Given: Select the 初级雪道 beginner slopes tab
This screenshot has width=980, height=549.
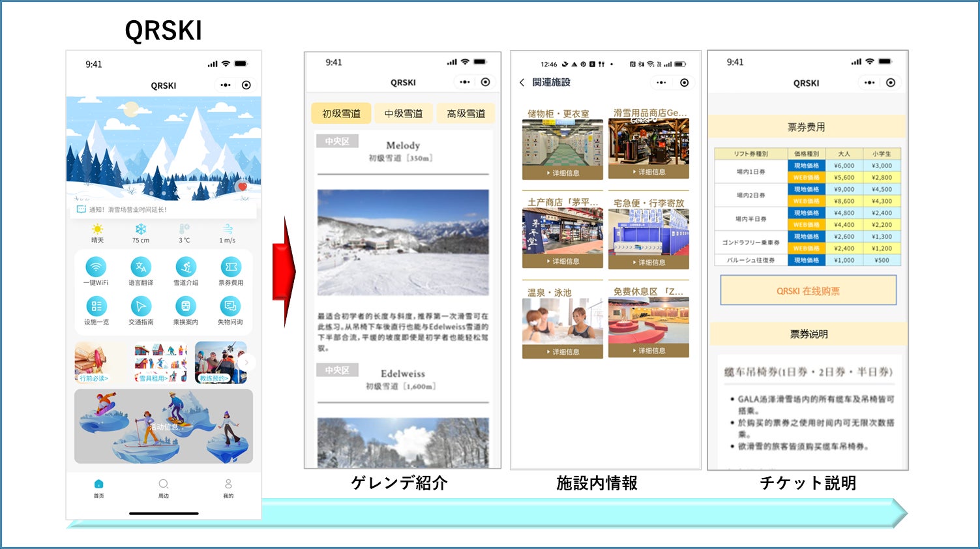Looking at the screenshot, I should [341, 113].
